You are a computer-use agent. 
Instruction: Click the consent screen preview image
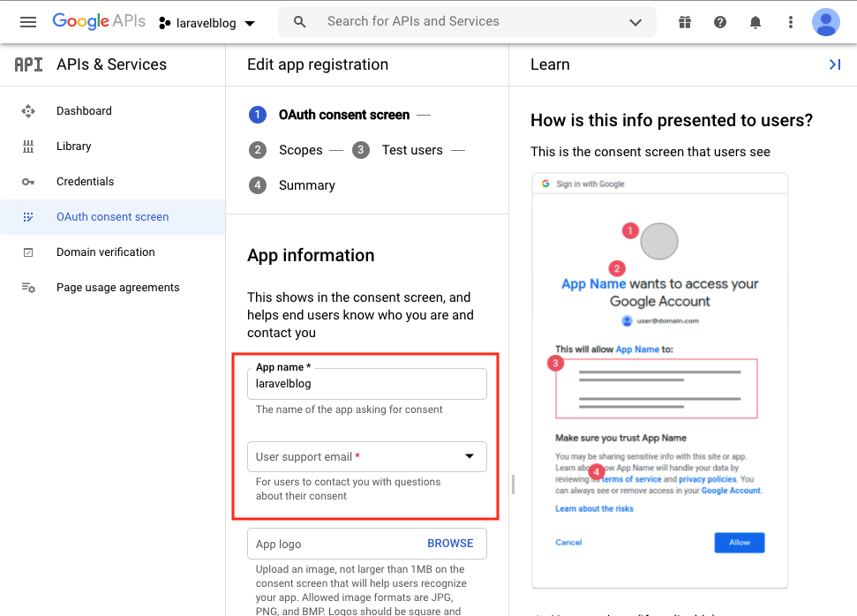point(659,381)
